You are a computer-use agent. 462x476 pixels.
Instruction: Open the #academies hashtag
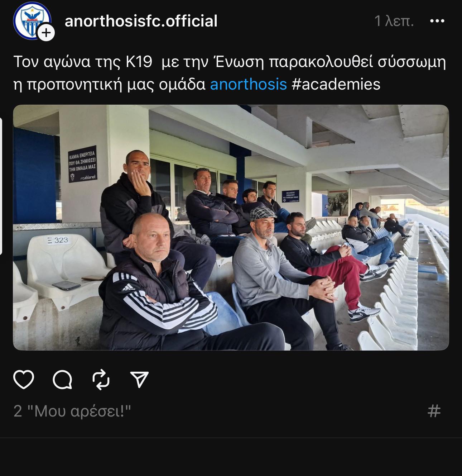click(336, 84)
